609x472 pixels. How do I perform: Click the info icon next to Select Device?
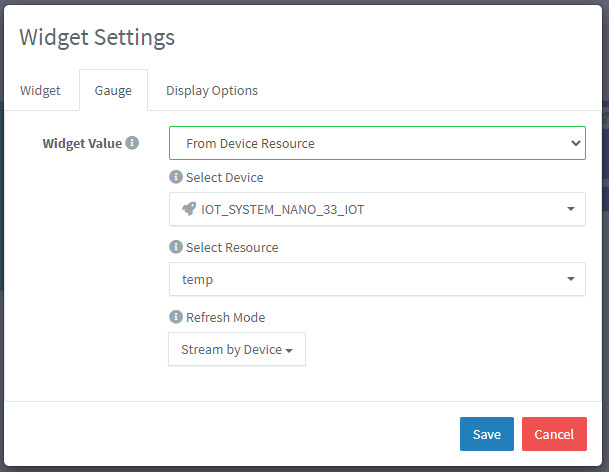click(176, 177)
